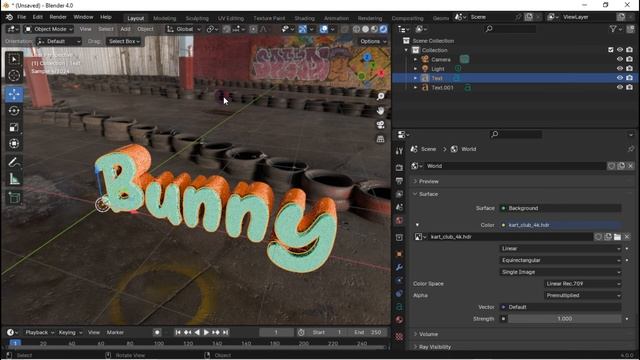Open the World properties tab
The image size is (640, 360).
(x=399, y=220)
